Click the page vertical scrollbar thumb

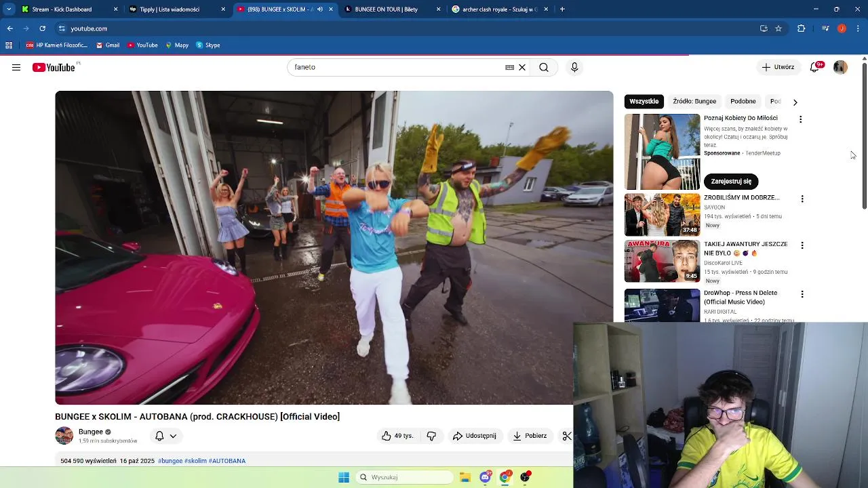tap(864, 136)
